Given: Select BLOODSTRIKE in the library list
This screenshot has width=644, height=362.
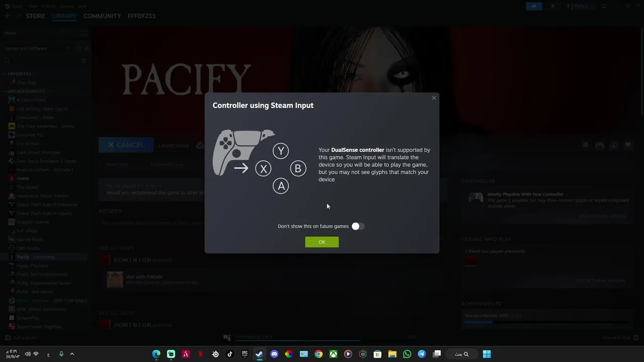Looking at the screenshot, I should (x=31, y=100).
